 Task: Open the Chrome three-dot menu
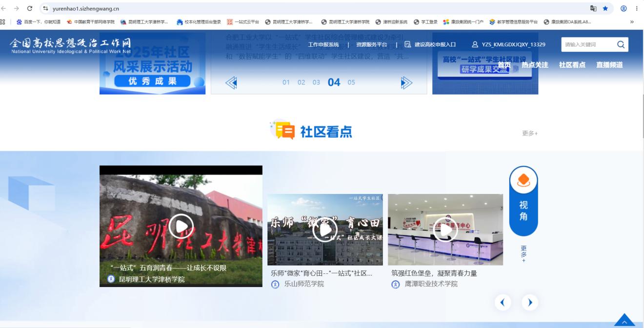pos(637,8)
